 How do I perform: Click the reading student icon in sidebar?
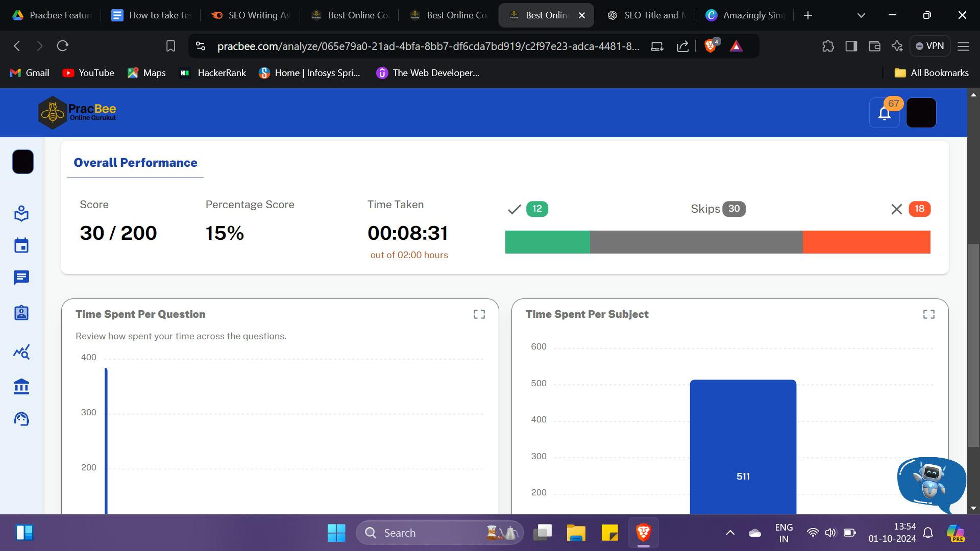pos(21,213)
